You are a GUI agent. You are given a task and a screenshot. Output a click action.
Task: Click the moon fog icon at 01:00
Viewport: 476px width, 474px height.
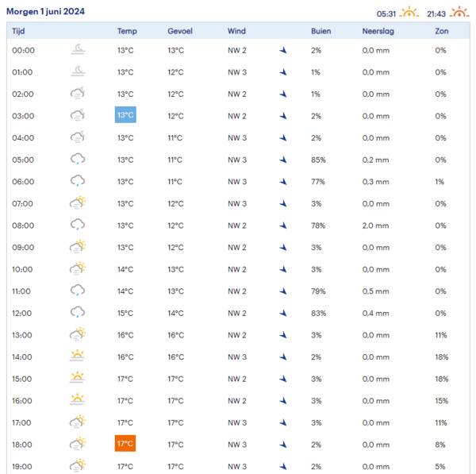click(x=78, y=71)
